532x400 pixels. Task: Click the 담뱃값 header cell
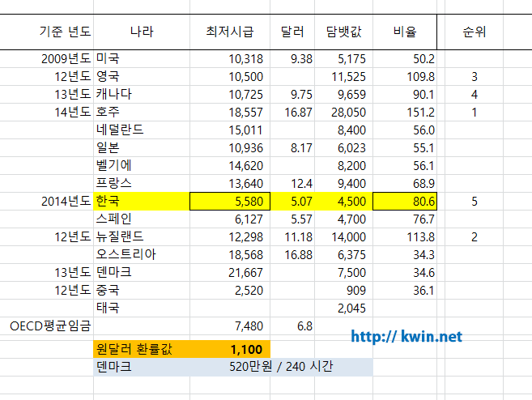coord(343,32)
